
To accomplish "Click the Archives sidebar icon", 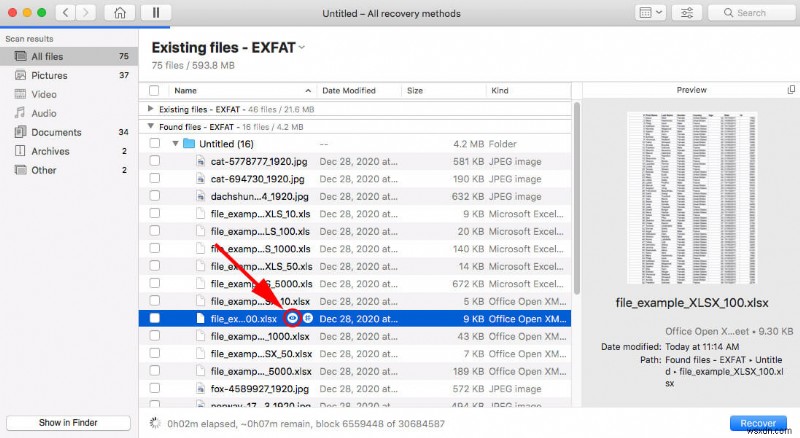I will point(20,151).
